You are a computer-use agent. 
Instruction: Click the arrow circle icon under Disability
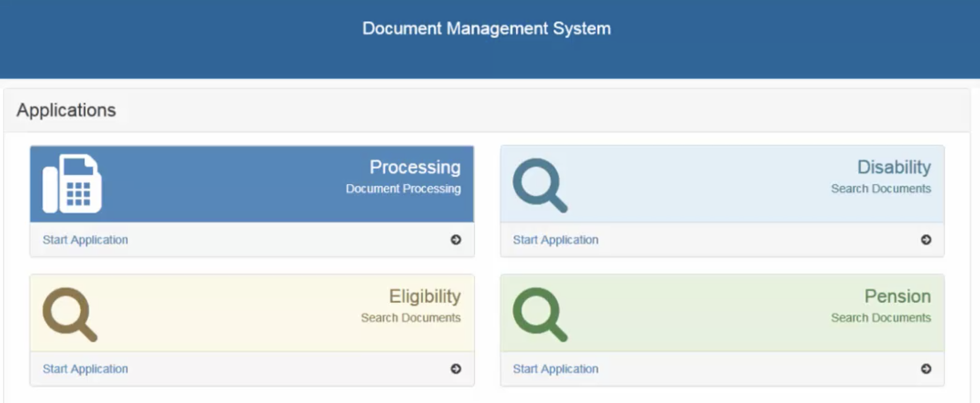click(x=926, y=240)
